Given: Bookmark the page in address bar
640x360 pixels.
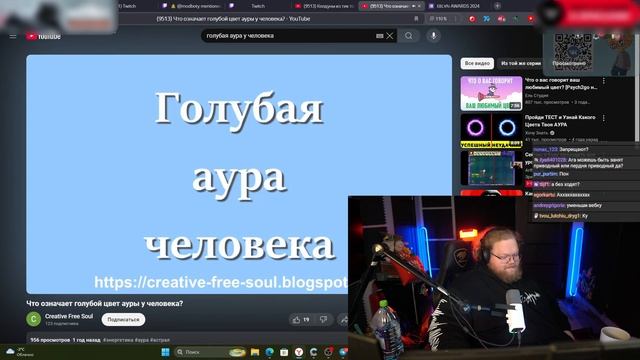Looking at the screenshot, I should pos(416,19).
